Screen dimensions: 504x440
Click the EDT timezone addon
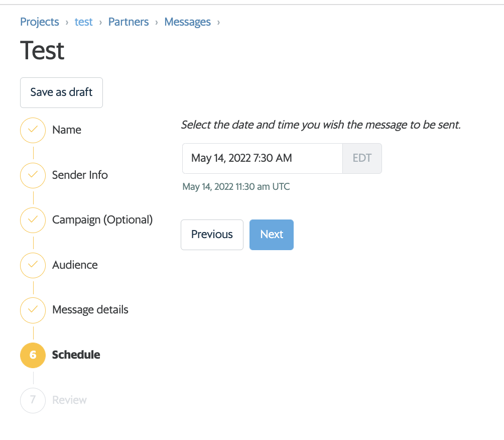click(362, 159)
